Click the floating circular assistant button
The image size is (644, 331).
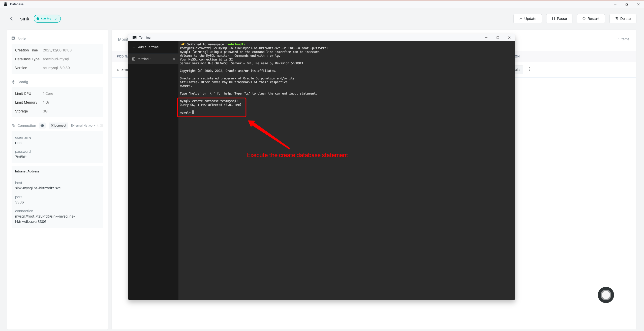[606, 295]
